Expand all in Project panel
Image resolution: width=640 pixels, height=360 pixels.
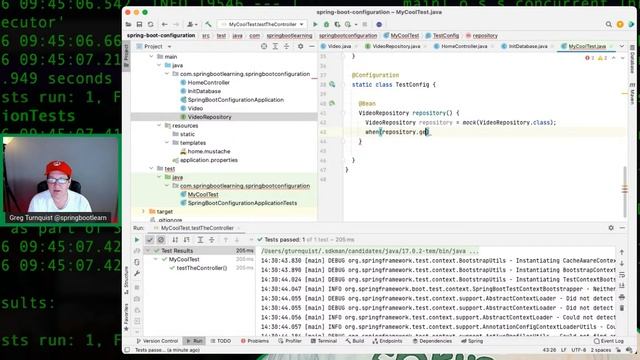(275, 47)
